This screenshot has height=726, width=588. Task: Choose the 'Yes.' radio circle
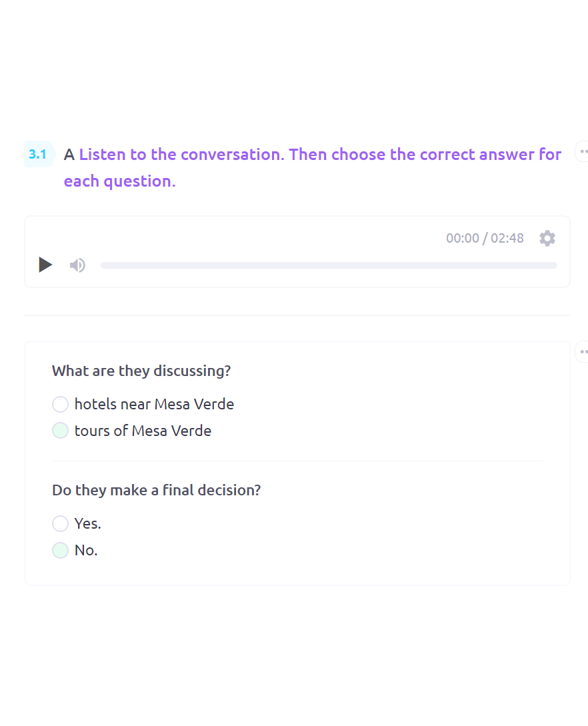(x=60, y=523)
